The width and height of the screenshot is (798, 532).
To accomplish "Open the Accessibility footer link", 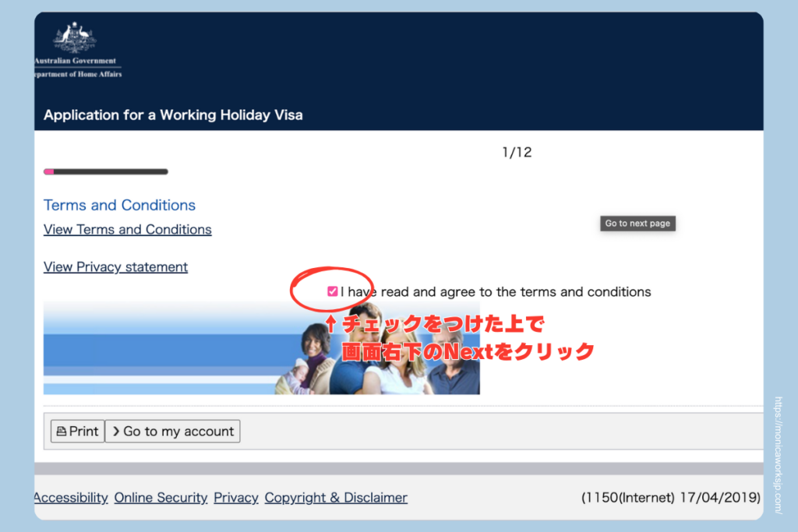I will pos(71,498).
